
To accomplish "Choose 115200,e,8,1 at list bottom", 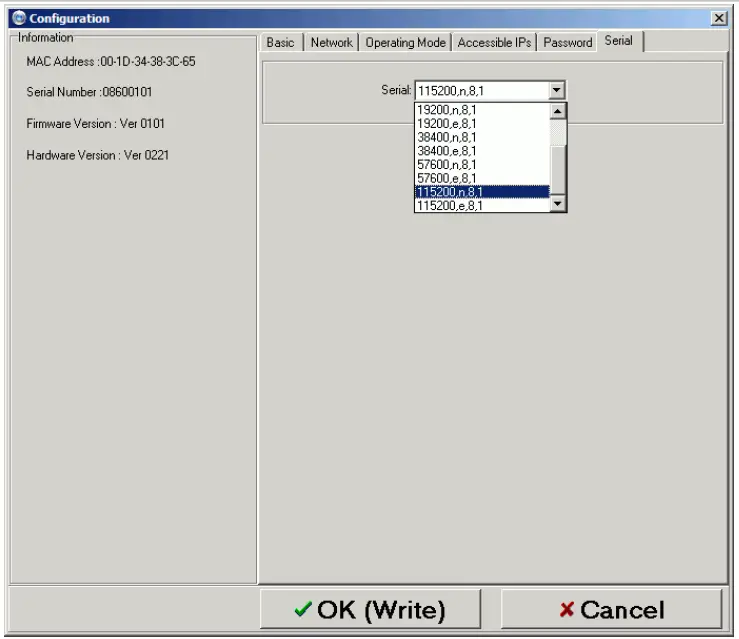I will click(482, 205).
